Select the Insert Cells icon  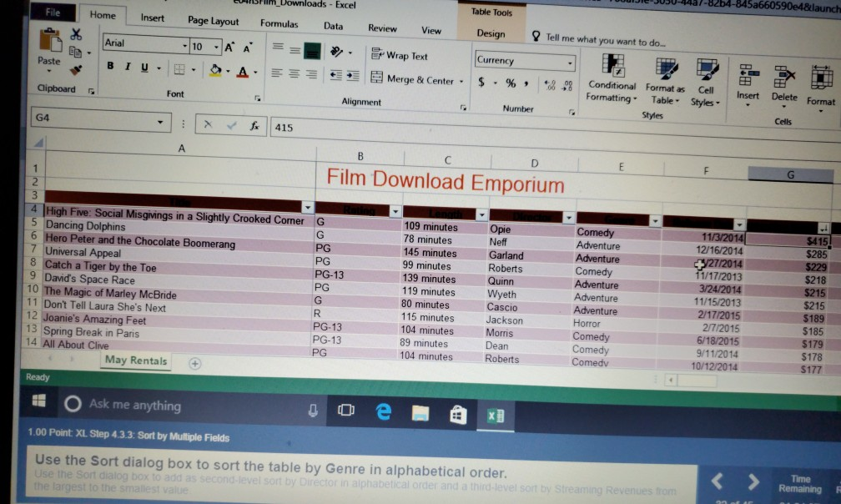(748, 75)
